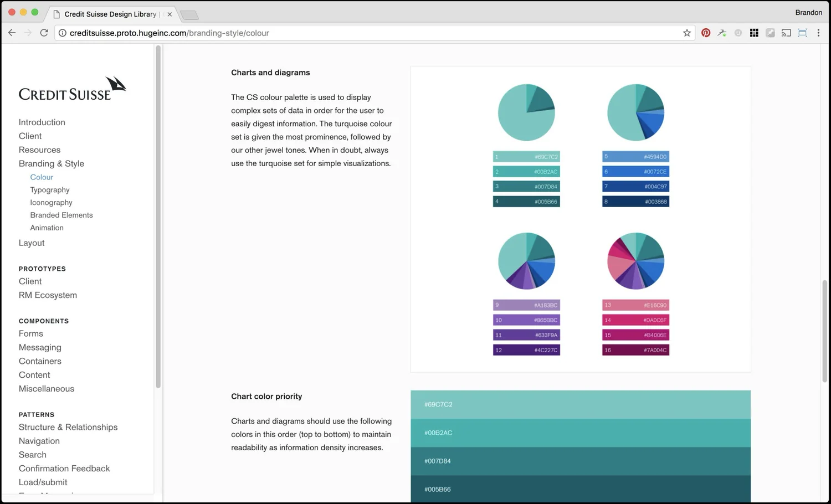Open Containers components link
This screenshot has width=831, height=504.
click(40, 361)
